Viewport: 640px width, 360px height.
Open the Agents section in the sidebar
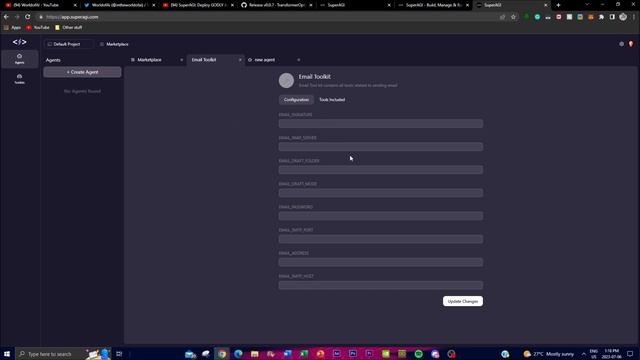(19, 59)
